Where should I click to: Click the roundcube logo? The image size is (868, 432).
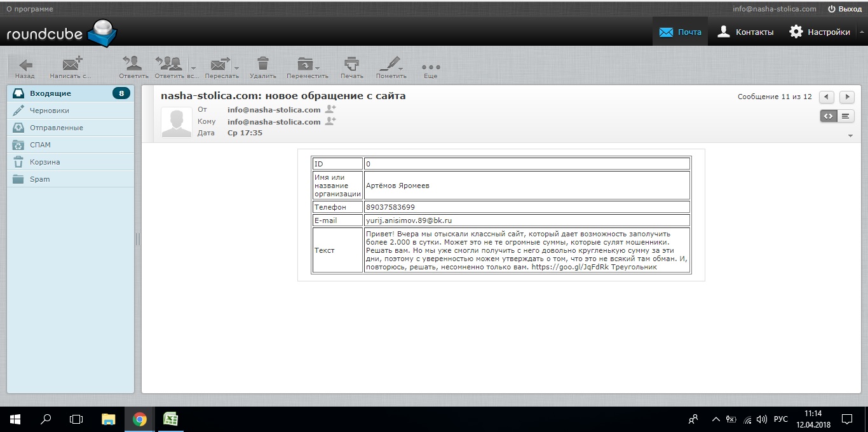coord(61,34)
